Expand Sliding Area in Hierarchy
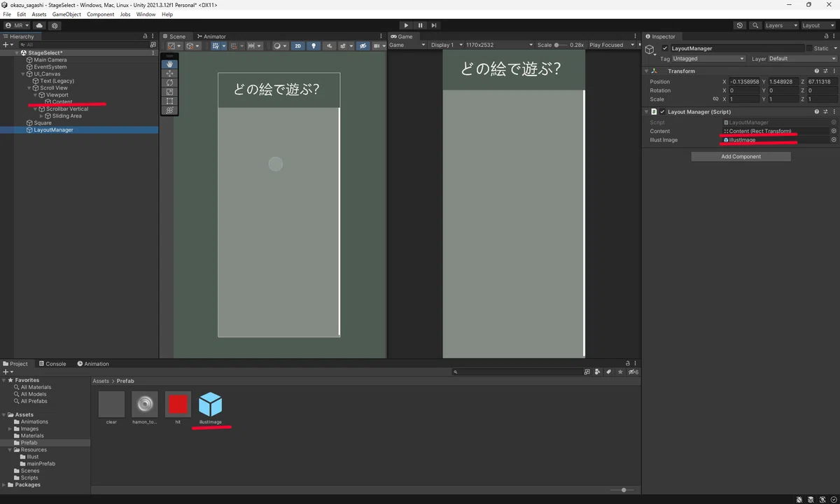This screenshot has width=840, height=504. [41, 116]
